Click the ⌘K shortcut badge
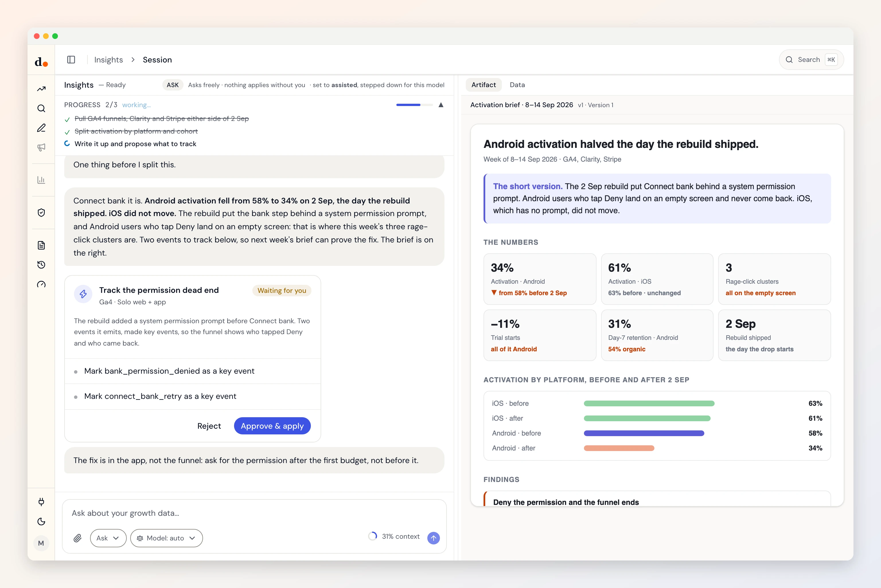Viewport: 881px width, 588px height. coord(831,60)
